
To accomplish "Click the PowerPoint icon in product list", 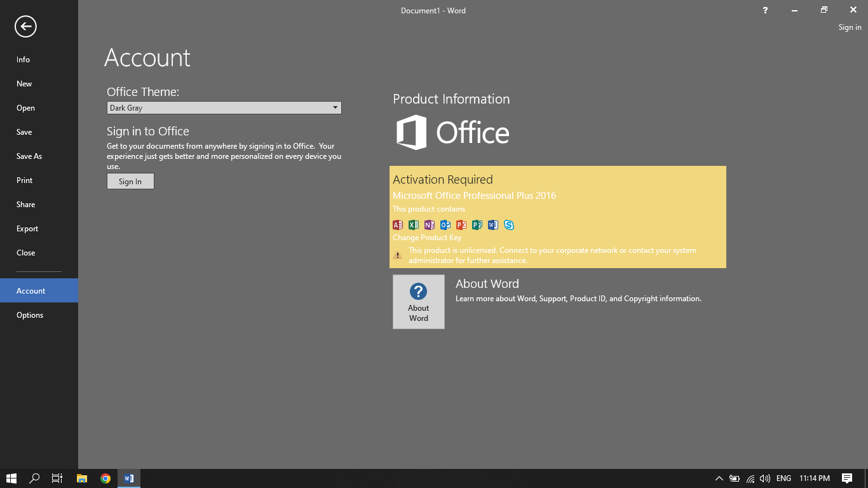I will point(461,225).
